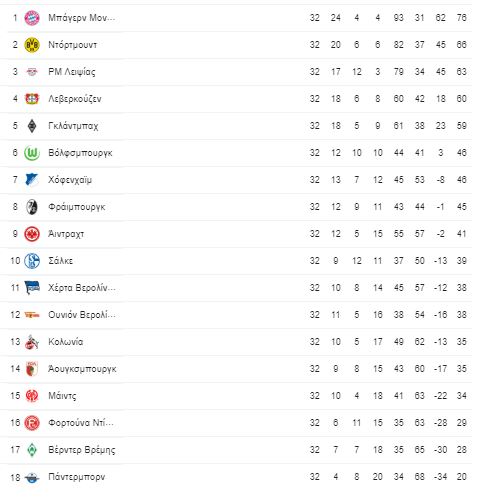Viewport: 487px width, 503px height.
Task: Open the Φράιμπουργκ team link
Action: [x=77, y=207]
